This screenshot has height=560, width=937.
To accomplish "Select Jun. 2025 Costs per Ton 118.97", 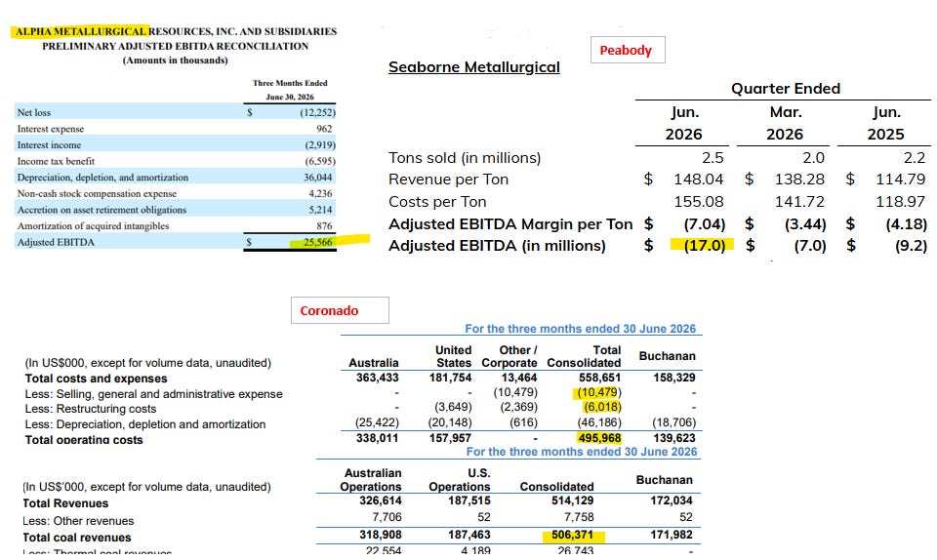I will click(901, 202).
